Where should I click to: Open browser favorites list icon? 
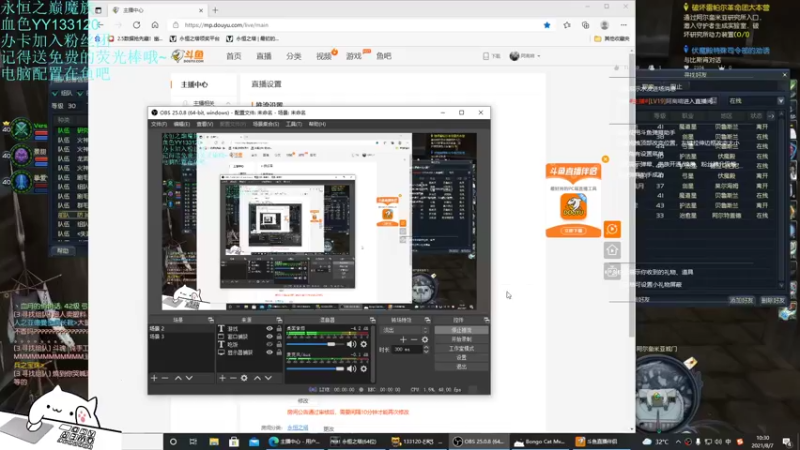tap(567, 25)
